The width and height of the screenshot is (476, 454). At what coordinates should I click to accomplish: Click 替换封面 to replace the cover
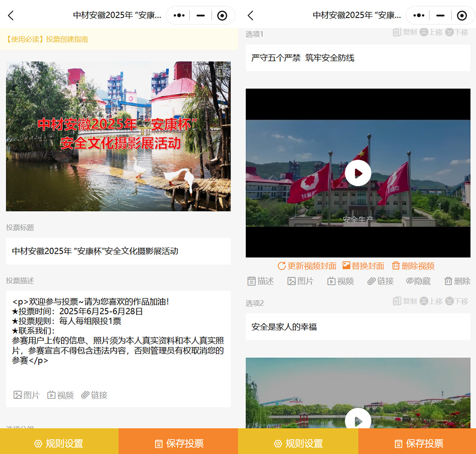click(x=363, y=266)
